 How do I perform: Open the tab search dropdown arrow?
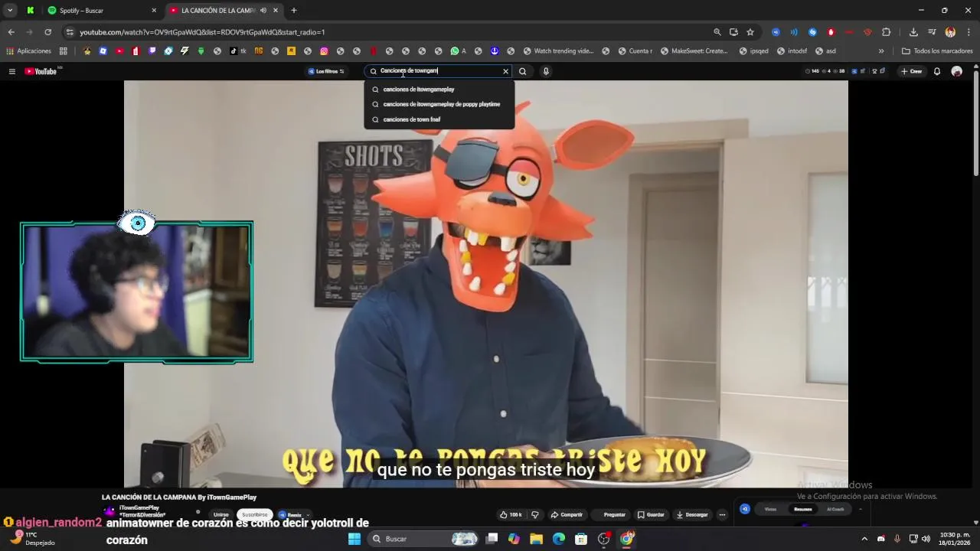pos(10,10)
